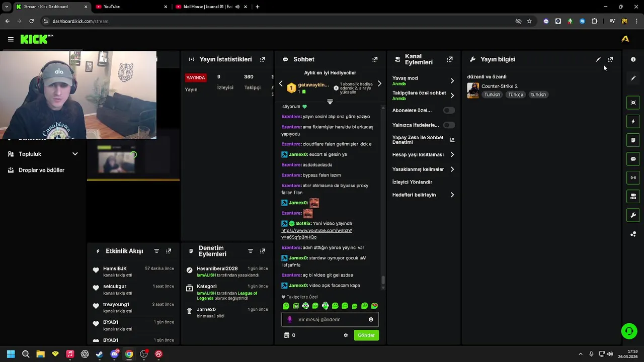Click the Turkish tag in Yayın bilgisi
Screen dimensions: 644x362
pyautogui.click(x=492, y=95)
